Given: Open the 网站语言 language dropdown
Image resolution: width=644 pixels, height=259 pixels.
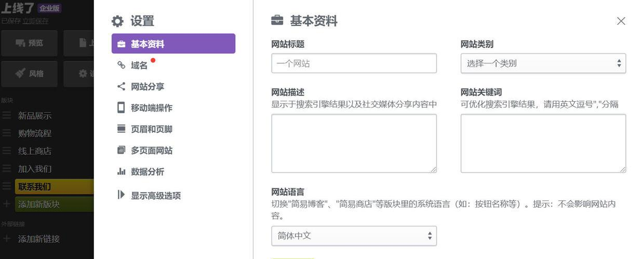Looking at the screenshot, I should point(354,236).
